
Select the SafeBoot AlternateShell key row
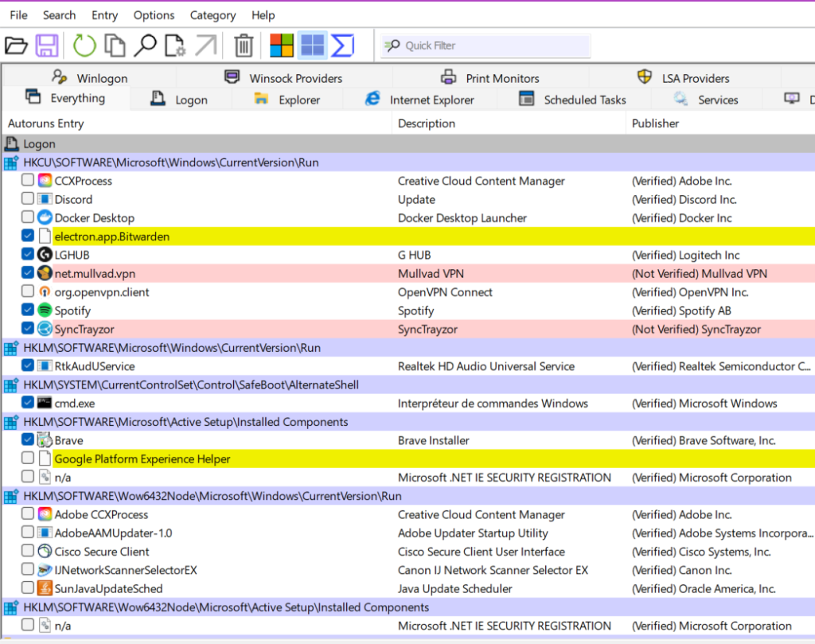(x=408, y=384)
